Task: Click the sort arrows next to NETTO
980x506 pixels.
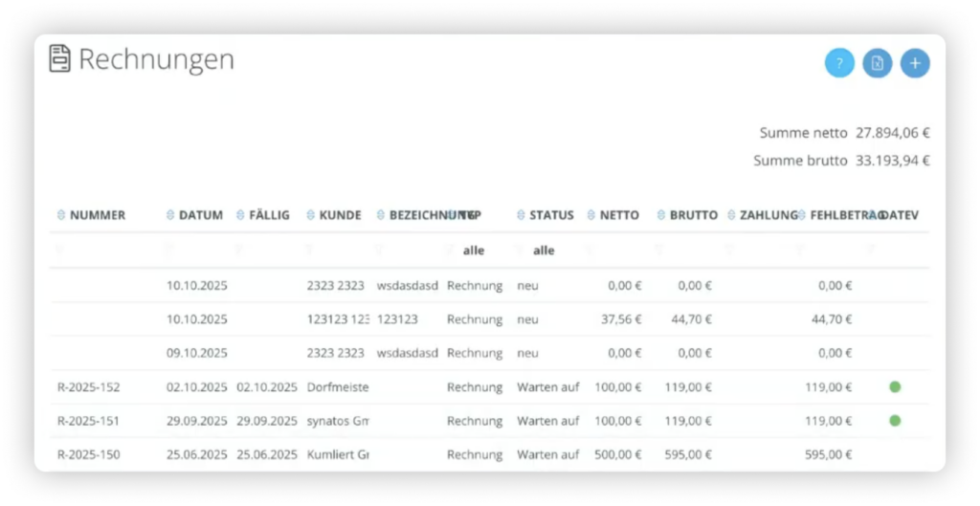Action: coord(592,215)
